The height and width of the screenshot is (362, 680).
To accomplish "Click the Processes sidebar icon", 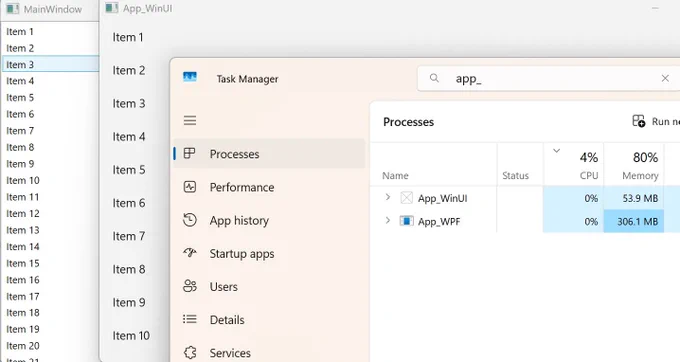I will point(190,153).
